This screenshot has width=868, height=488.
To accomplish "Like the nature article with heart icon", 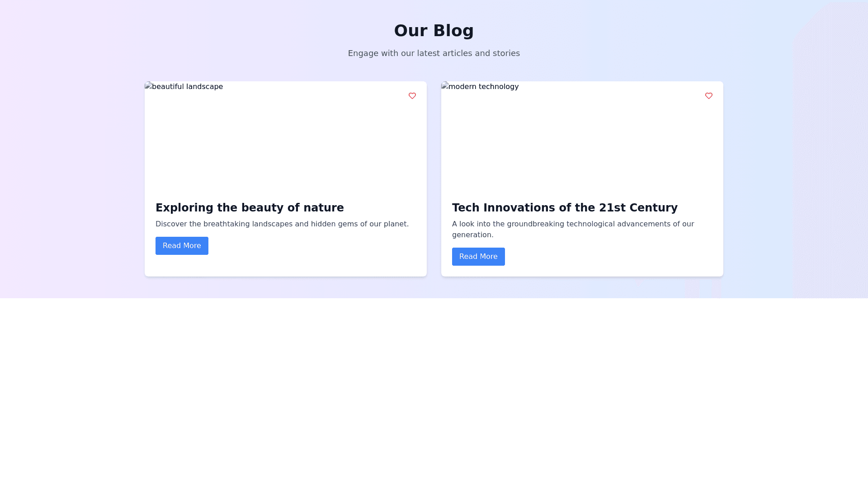I will pyautogui.click(x=412, y=96).
